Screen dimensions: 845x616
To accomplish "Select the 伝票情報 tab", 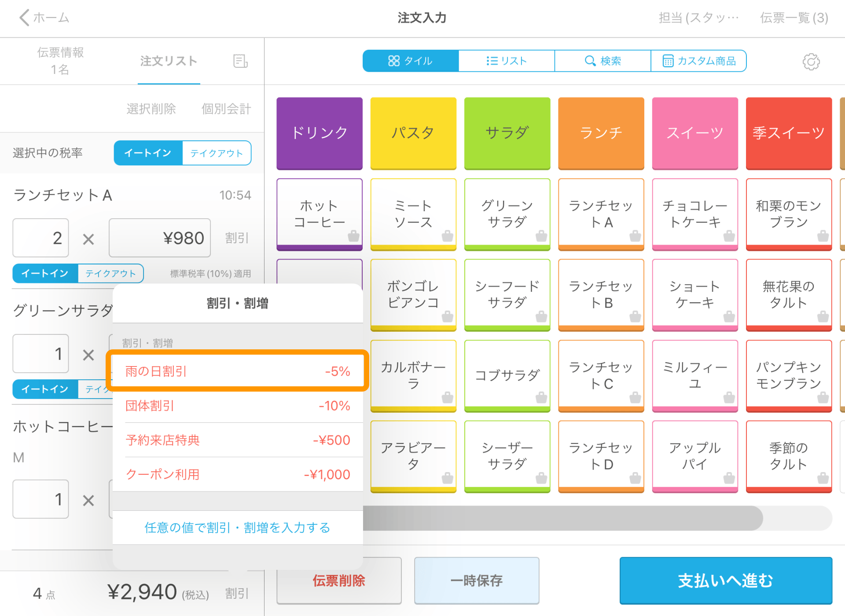I will [60, 61].
